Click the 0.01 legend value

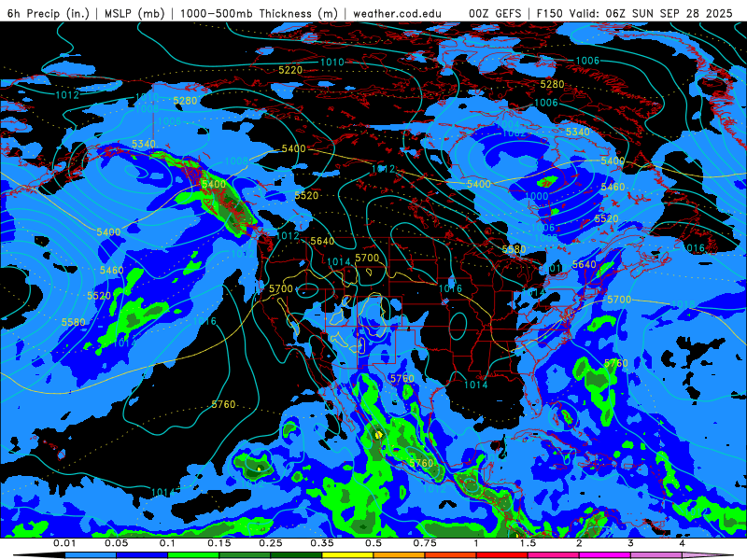64,543
